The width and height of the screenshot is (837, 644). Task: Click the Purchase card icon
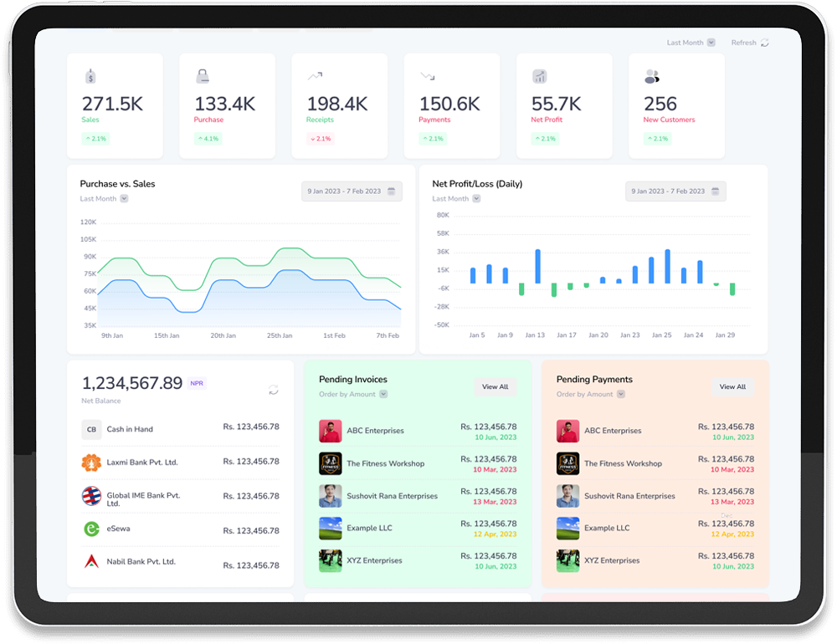point(203,77)
